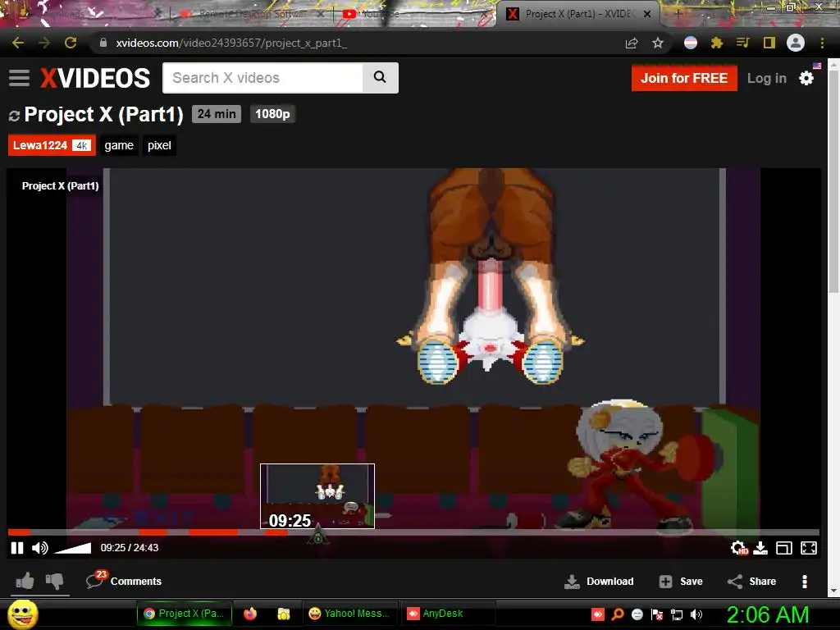
Task: Click the refresh icon beside the title
Action: (15, 115)
